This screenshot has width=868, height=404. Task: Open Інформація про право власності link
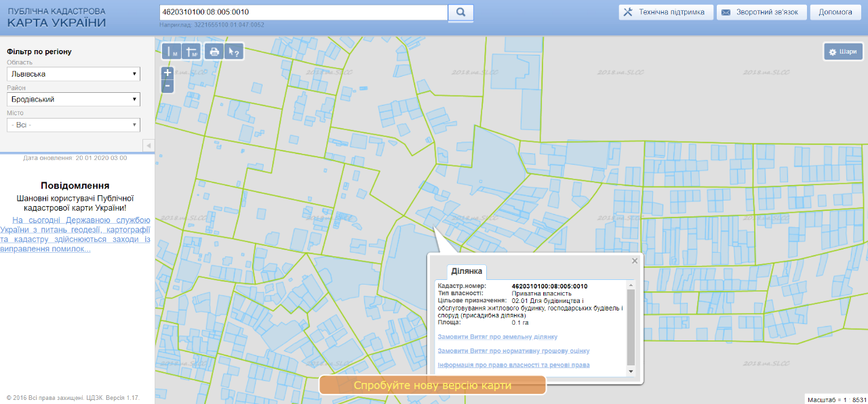coord(513,365)
